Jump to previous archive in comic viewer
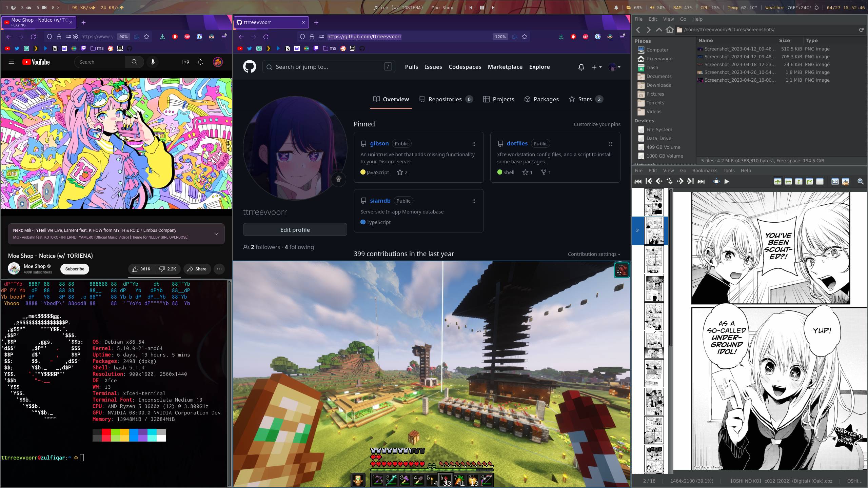The height and width of the screenshot is (488, 868). point(638,182)
